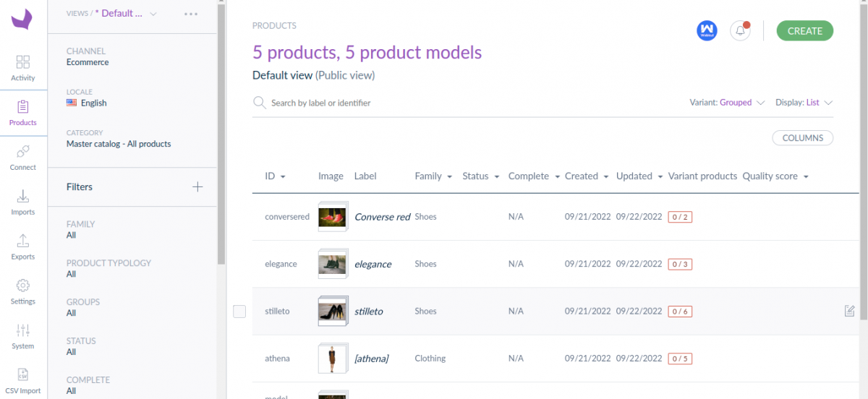Screen dimensions: 868x399
Task: Click the US flag locale icon
Action: coord(72,103)
